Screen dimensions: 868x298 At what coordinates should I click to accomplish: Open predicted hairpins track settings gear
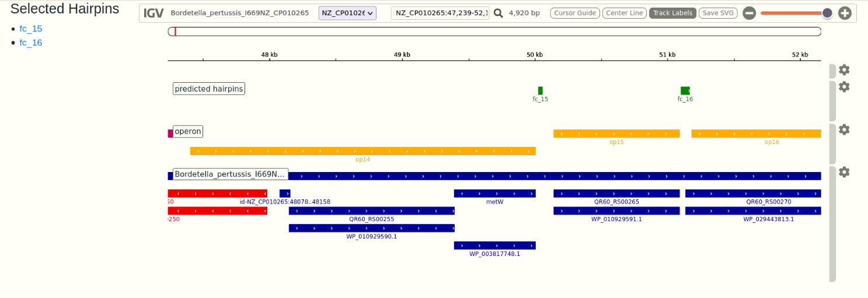point(844,87)
